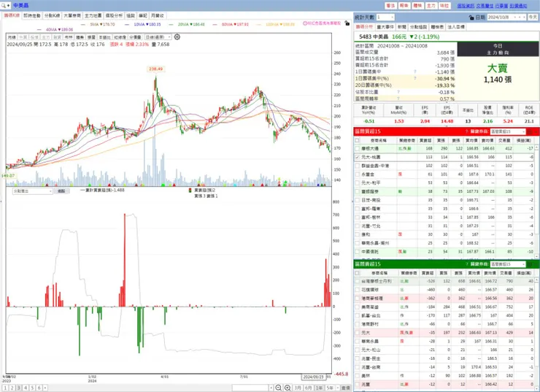Toggle the lock icon above the chart

347,23
